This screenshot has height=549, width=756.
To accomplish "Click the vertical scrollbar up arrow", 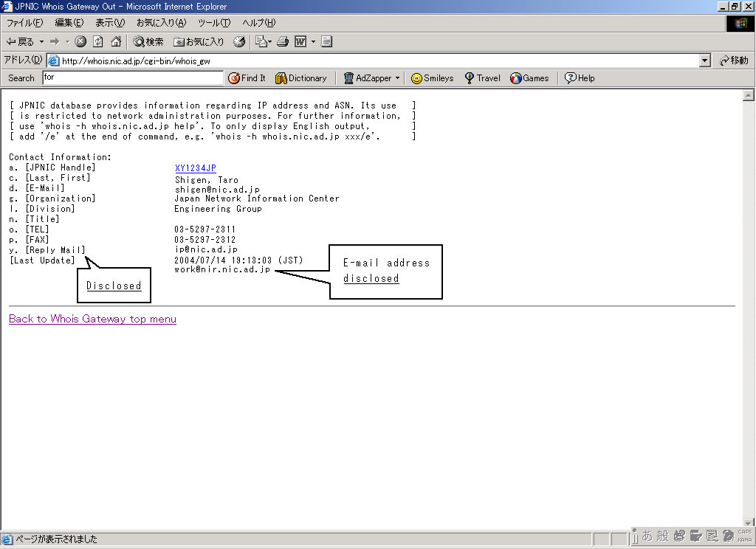I will tap(749, 95).
